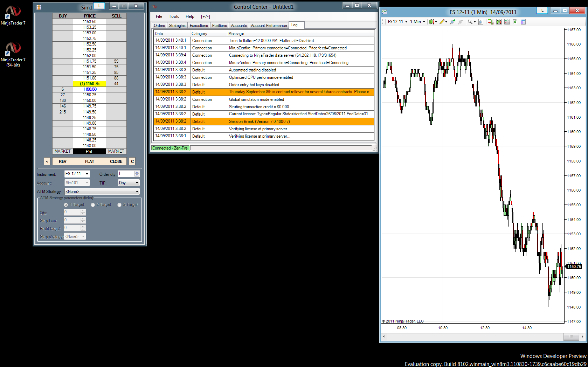Screen dimensions: 588x367
Task: Open the Stop strategy dropdown
Action: tap(75, 236)
